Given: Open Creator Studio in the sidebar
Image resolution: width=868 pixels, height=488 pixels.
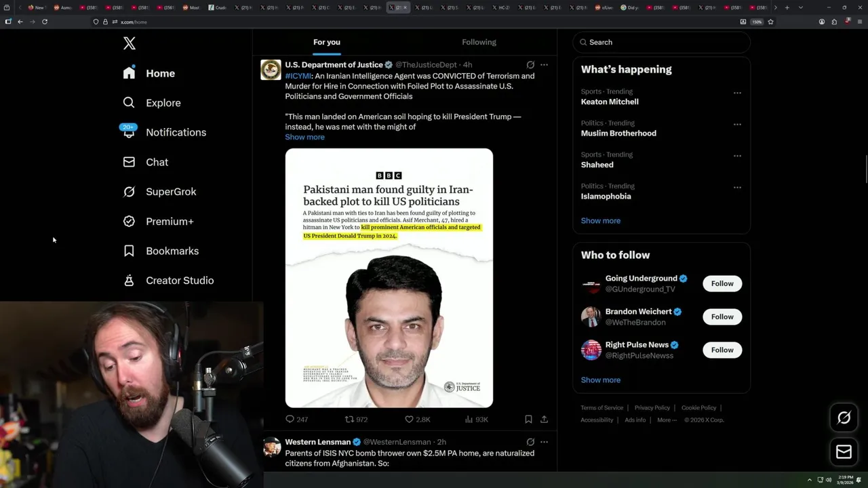Looking at the screenshot, I should point(168,280).
